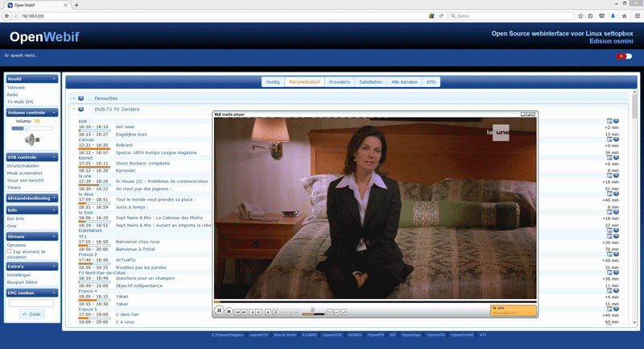Collapse the Hoofd sidebar section
The height and width of the screenshot is (349, 644).
point(54,78)
